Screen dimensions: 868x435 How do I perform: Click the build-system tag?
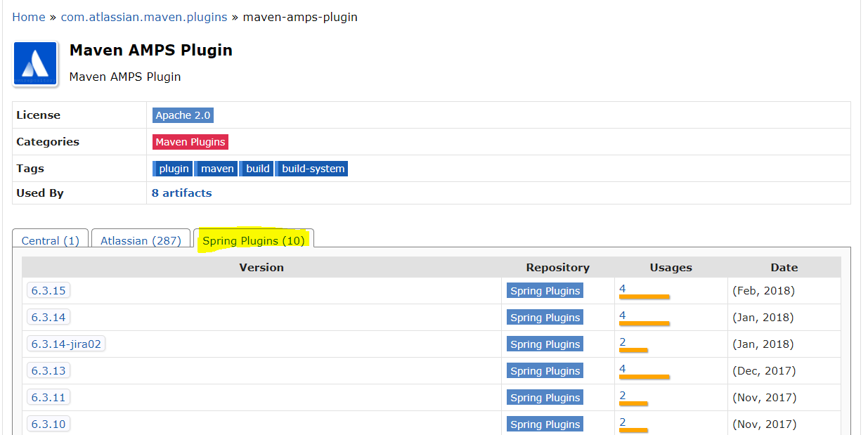click(x=313, y=169)
